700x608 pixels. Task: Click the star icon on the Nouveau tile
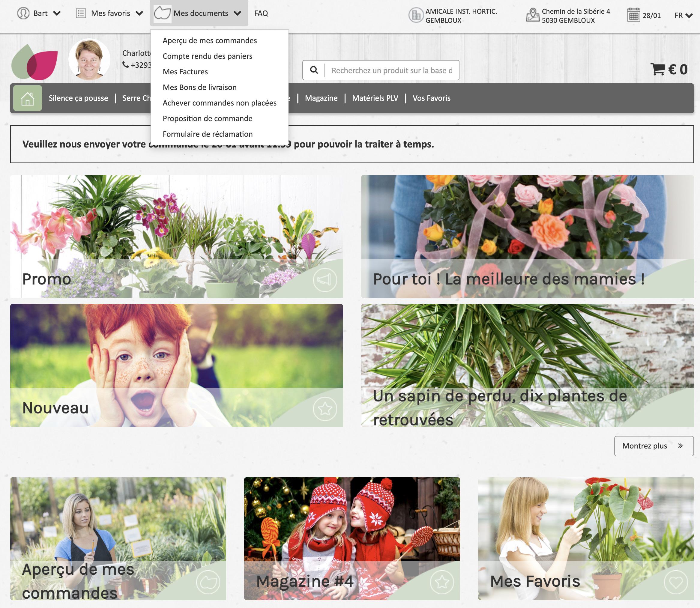(x=325, y=409)
